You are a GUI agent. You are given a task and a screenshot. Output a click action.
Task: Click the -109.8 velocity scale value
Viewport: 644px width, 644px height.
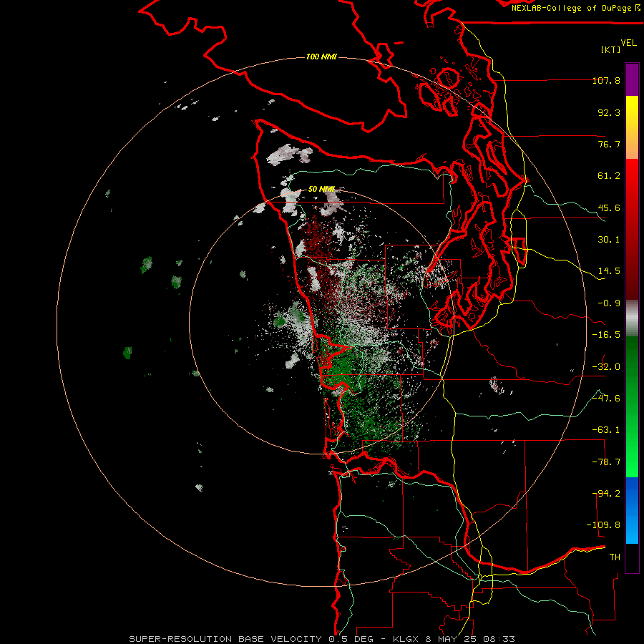tap(603, 525)
